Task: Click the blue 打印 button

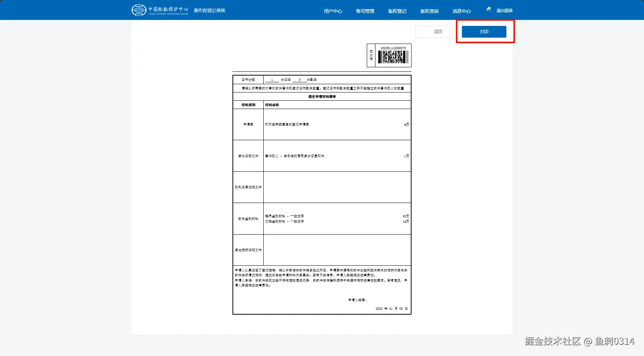Action: pos(484,32)
